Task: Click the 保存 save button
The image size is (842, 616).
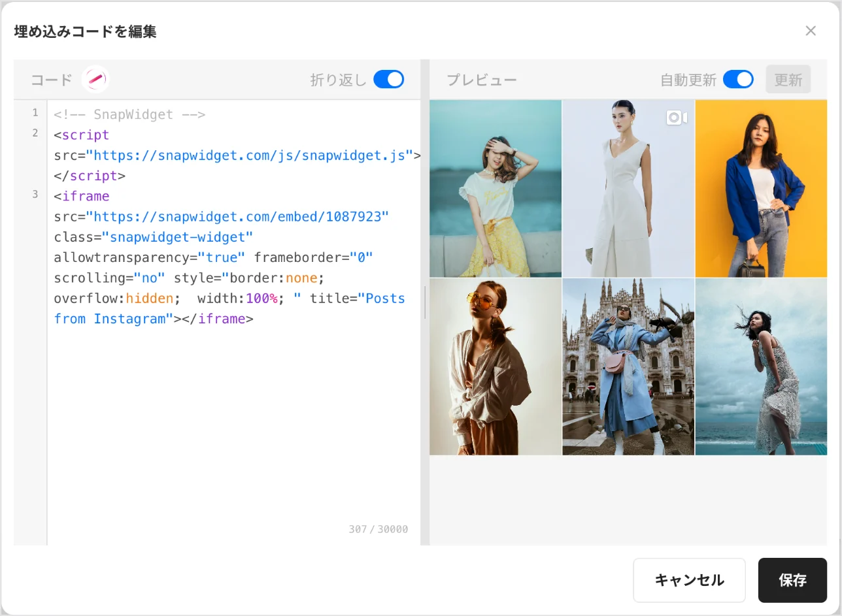Action: [792, 580]
